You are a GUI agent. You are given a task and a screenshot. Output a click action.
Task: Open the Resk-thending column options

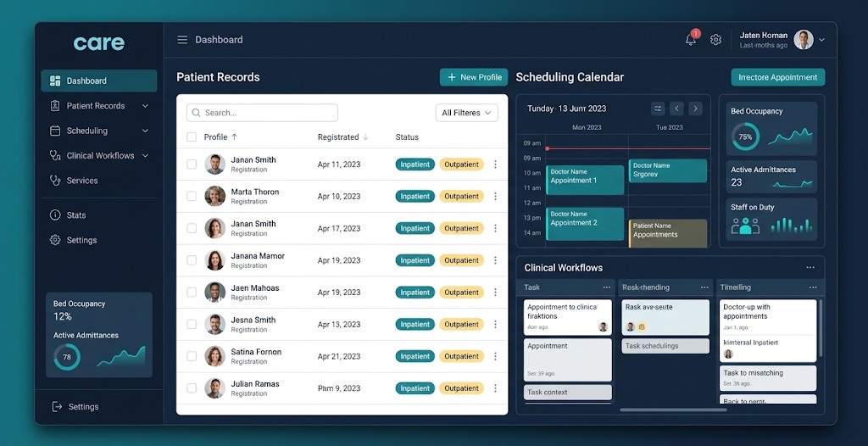click(x=704, y=287)
